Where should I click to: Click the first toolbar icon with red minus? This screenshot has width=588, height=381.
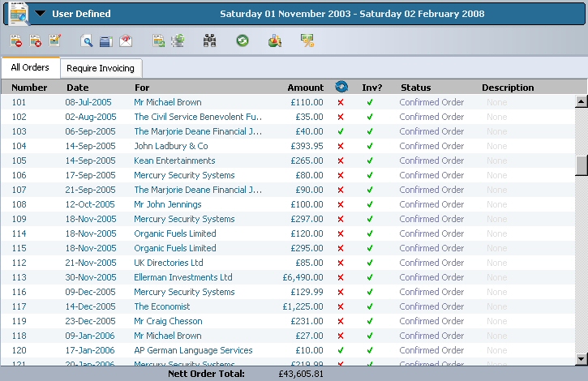(x=16, y=41)
